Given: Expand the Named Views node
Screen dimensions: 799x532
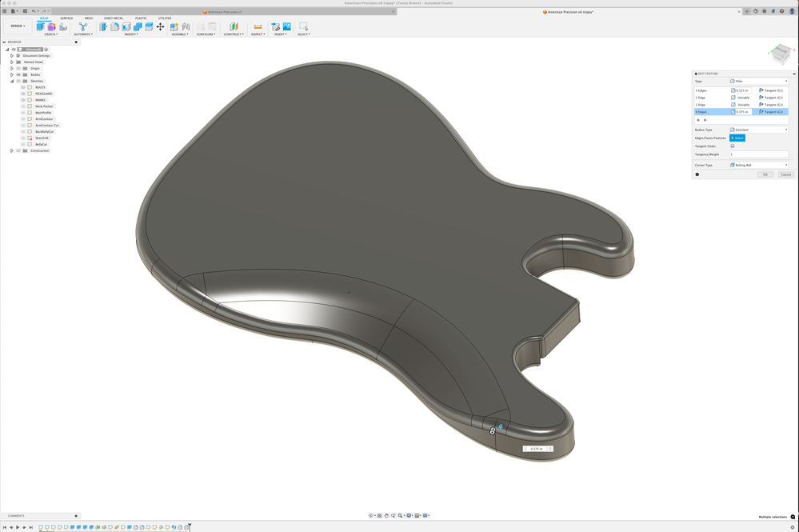Looking at the screenshot, I should tap(12, 62).
